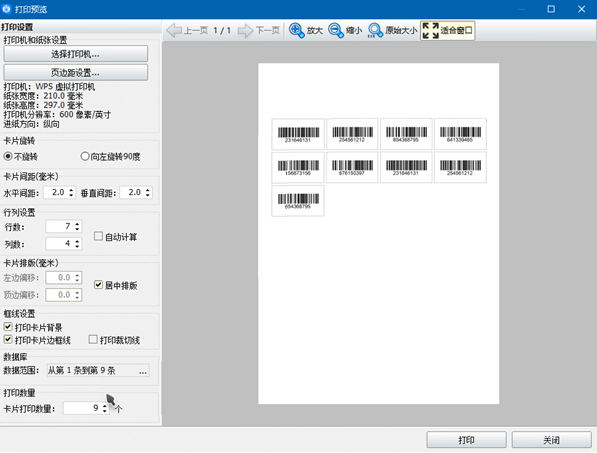Click the print preview app icon

click(6, 9)
